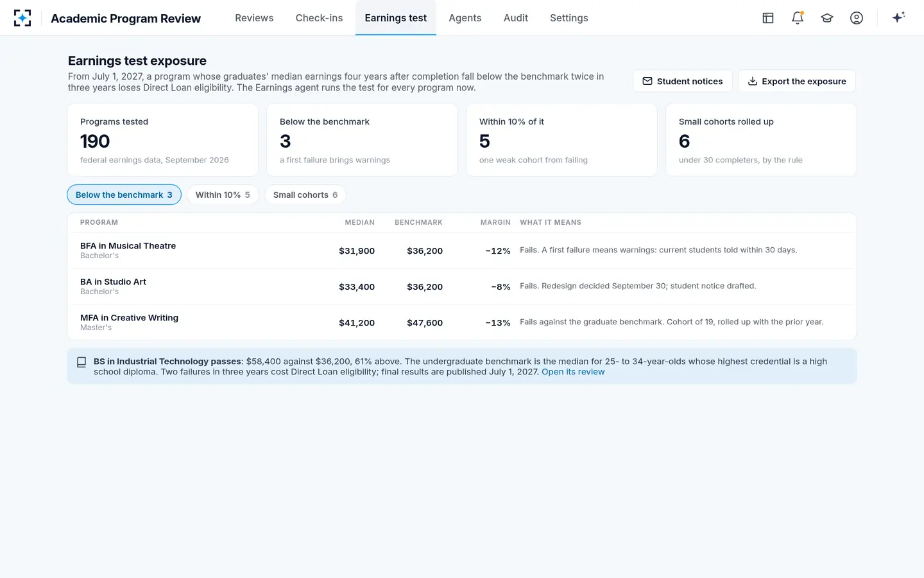Click the −12% margin value
924x578 pixels.
coord(498,251)
